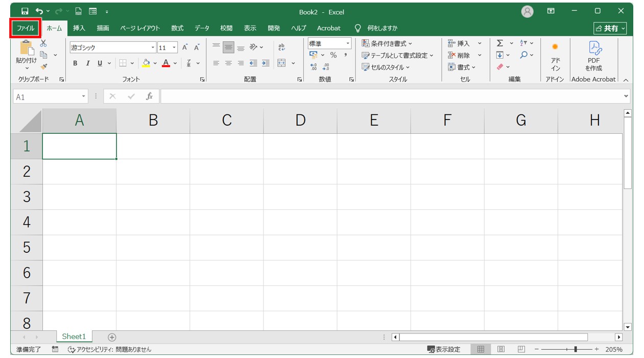This screenshot has height=358, width=644.
Task: Toggle Underline formatting
Action: [100, 63]
